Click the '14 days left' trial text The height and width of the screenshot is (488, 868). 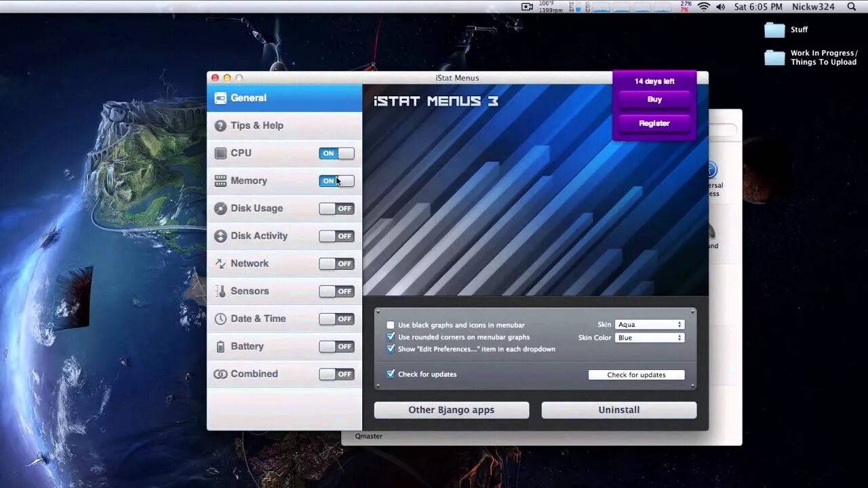pos(654,81)
